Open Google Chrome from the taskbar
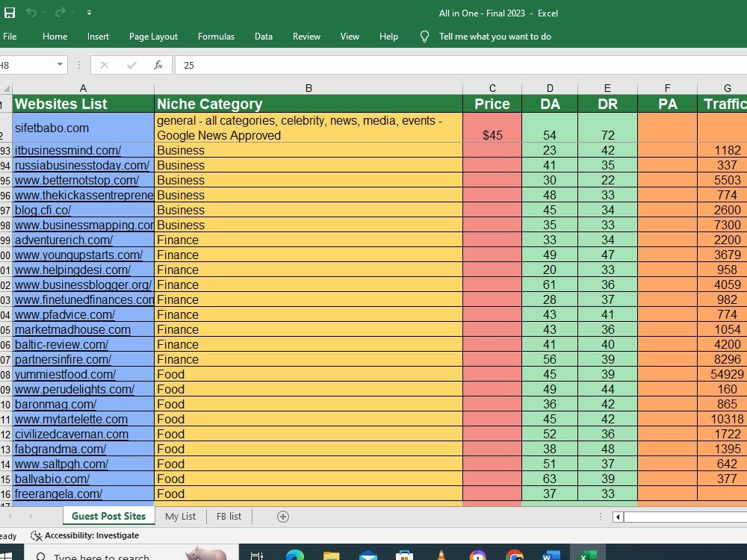The width and height of the screenshot is (747, 560). (515, 556)
